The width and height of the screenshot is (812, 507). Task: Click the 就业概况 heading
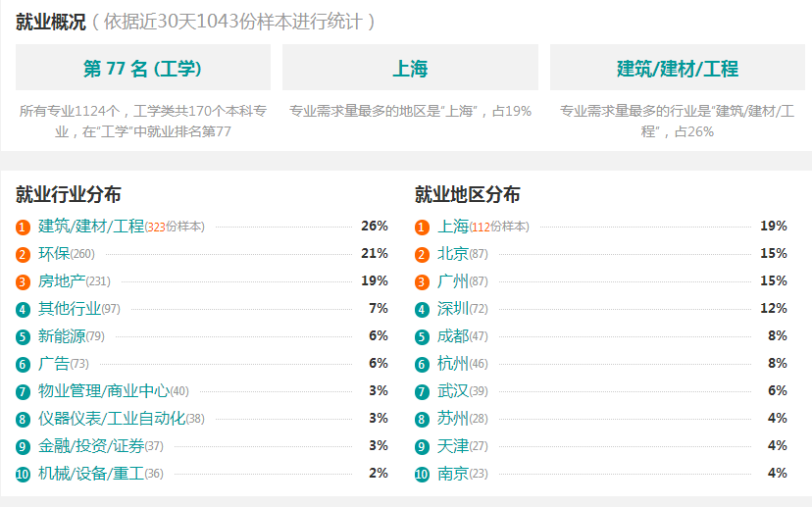[51, 22]
